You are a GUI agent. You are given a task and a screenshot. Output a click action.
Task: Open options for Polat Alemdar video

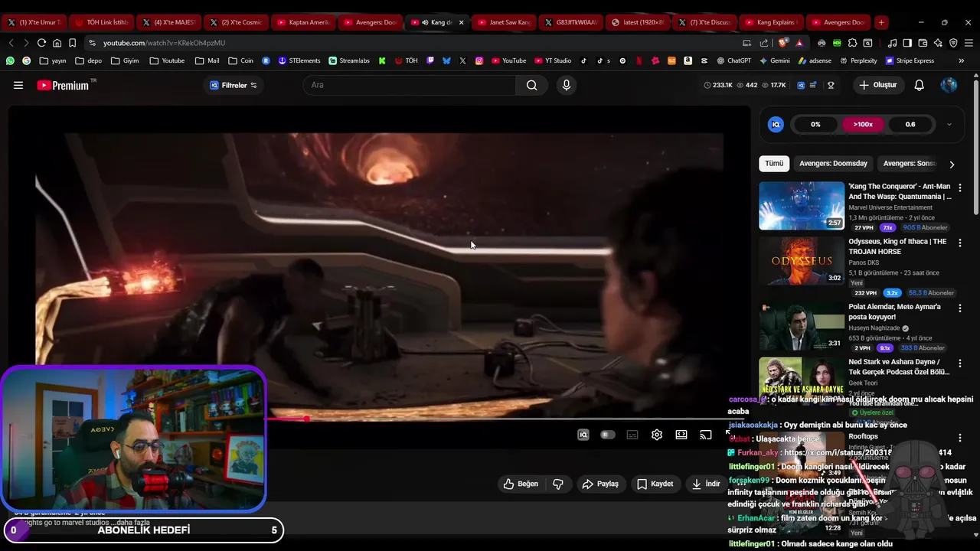(x=960, y=308)
